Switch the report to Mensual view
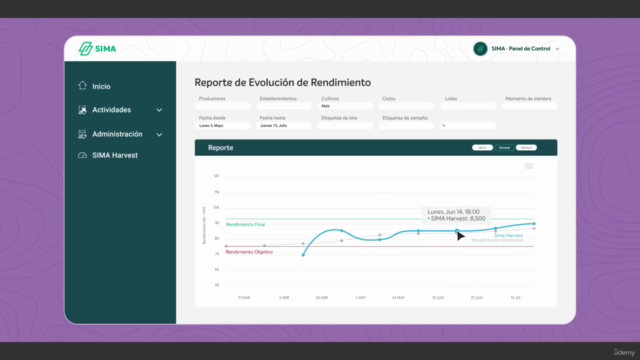Viewport: 640px width, 360px height. tap(526, 147)
